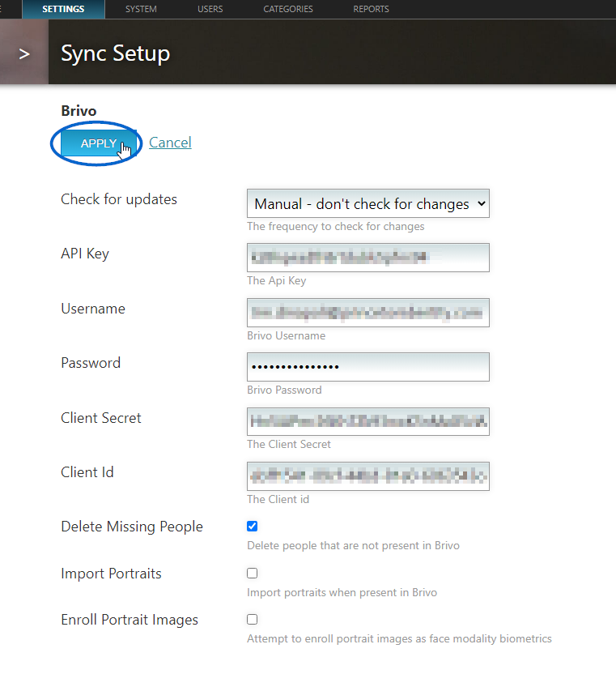Switch to the SYSTEM tab

(141, 9)
